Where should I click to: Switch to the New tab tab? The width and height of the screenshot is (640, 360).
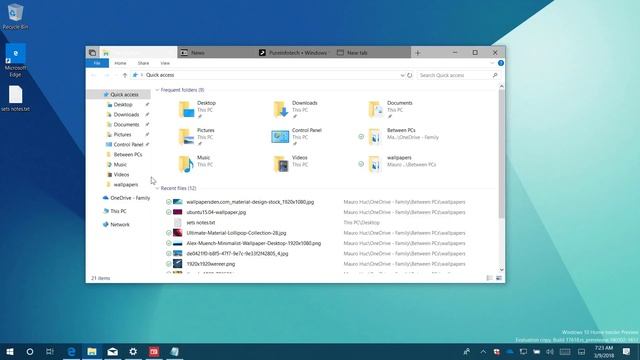coord(372,53)
